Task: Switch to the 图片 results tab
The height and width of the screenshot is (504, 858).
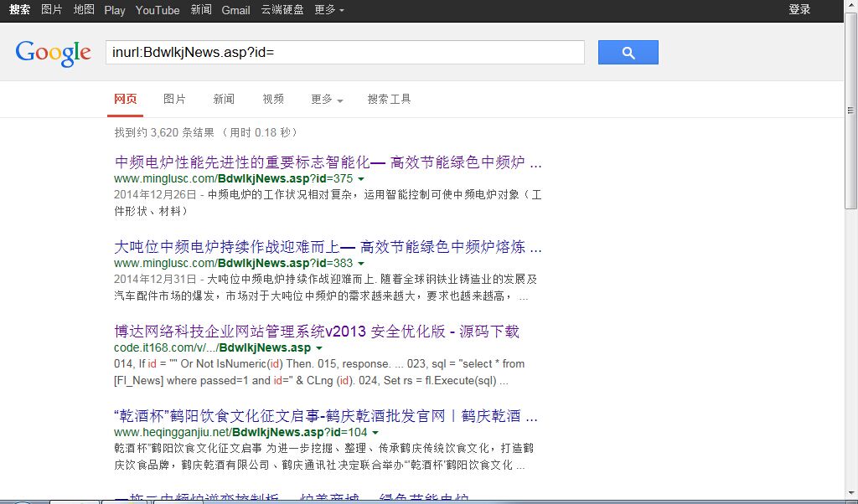Action: click(174, 99)
